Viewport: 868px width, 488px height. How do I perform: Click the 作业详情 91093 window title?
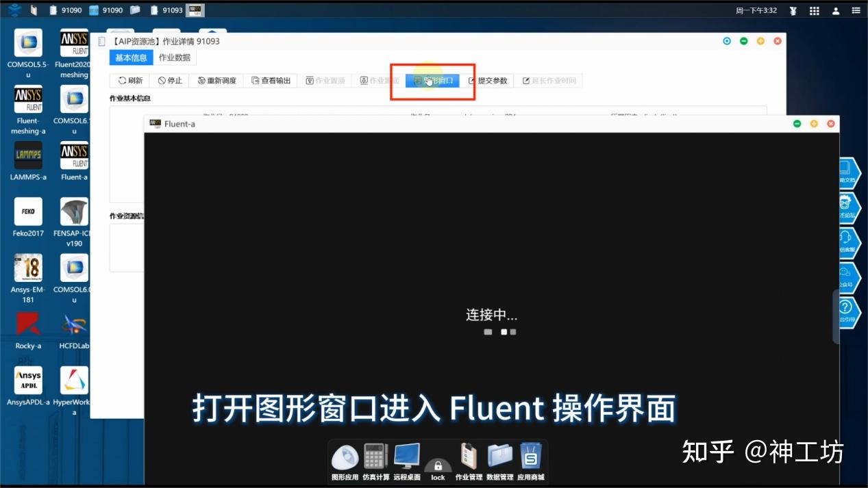coord(164,42)
